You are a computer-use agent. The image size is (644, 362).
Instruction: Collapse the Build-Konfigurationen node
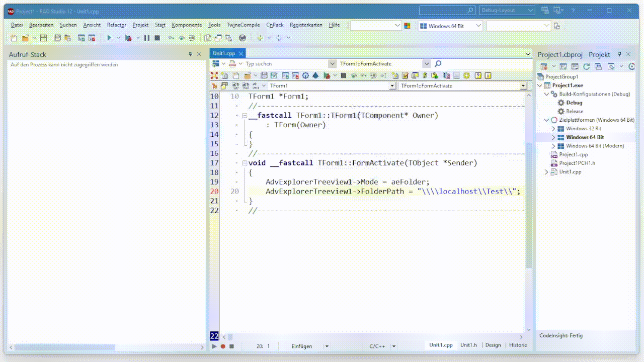pyautogui.click(x=547, y=94)
